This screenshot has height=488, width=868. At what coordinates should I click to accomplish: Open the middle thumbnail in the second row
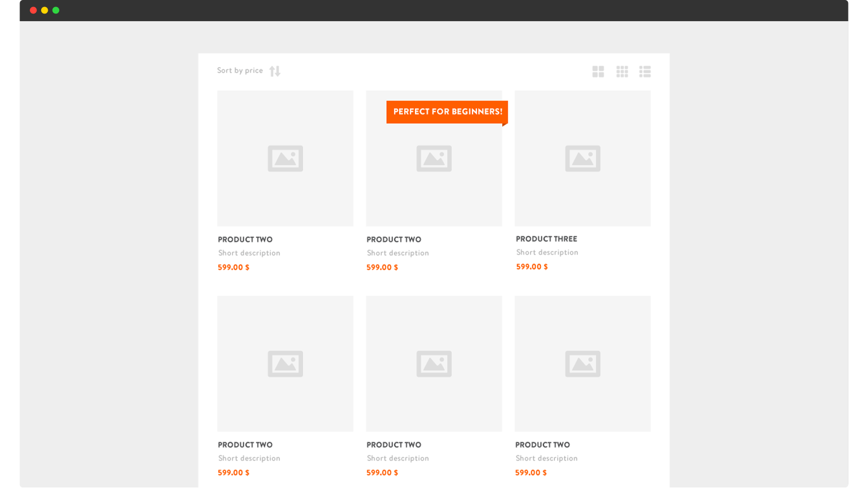pyautogui.click(x=433, y=363)
